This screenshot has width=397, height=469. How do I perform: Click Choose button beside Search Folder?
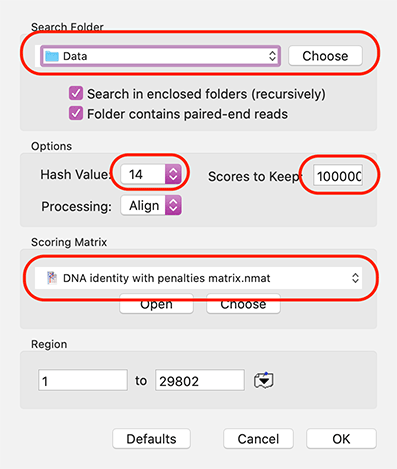point(325,56)
